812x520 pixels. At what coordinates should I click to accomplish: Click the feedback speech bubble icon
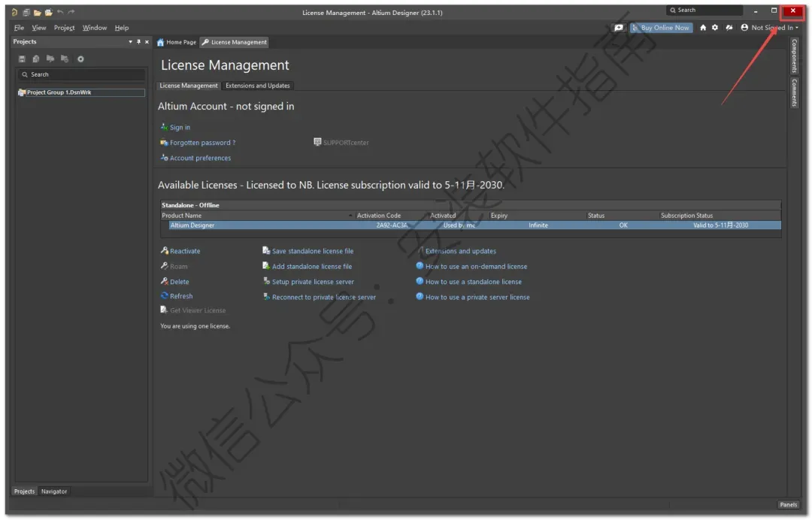coord(618,27)
